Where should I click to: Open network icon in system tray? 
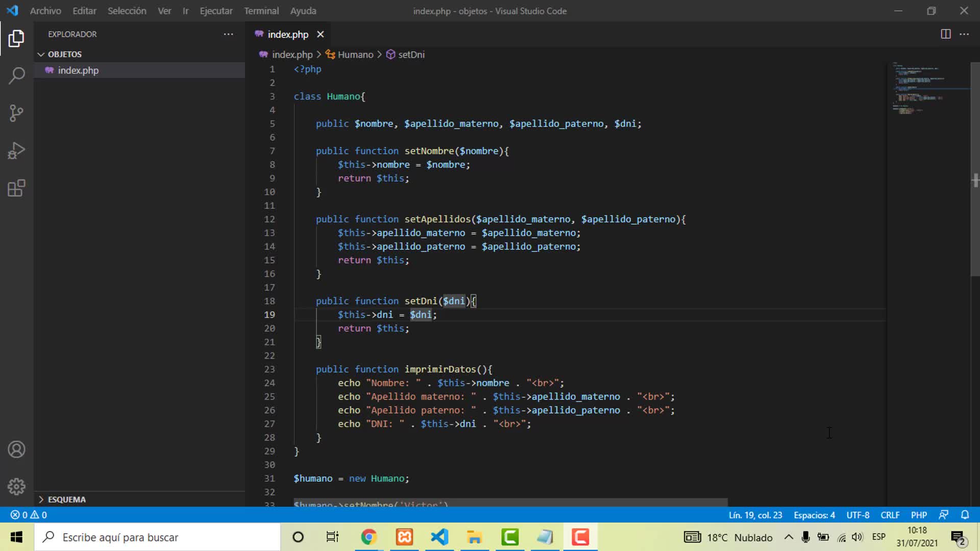[x=841, y=537]
